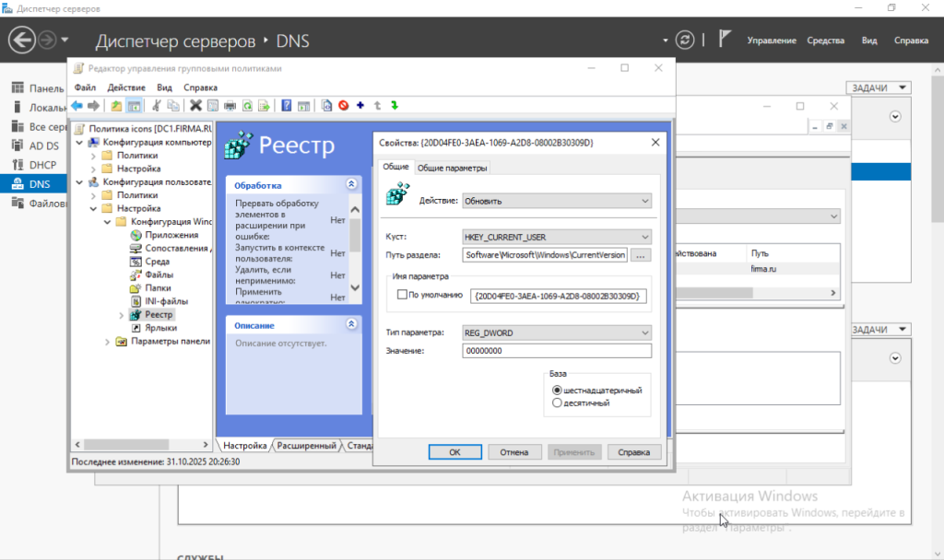Collapse the "Обработка" section chevron

(x=351, y=184)
